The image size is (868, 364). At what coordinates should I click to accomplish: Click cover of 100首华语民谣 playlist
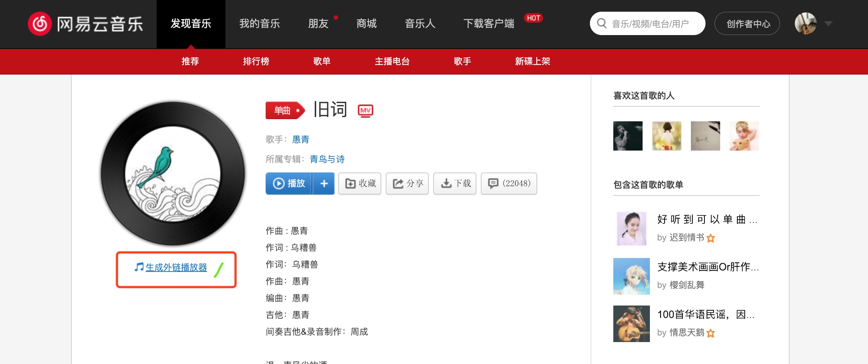[x=632, y=324]
